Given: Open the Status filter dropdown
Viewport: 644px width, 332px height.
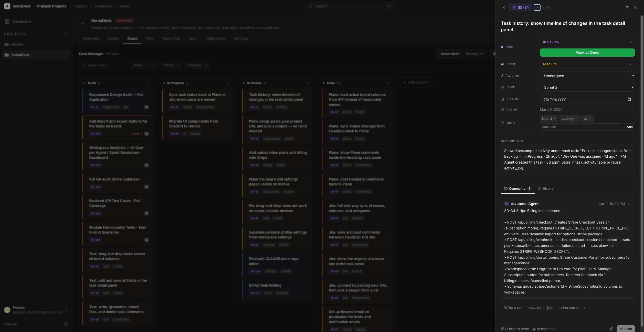Looking at the screenshot, I should tap(144, 65).
